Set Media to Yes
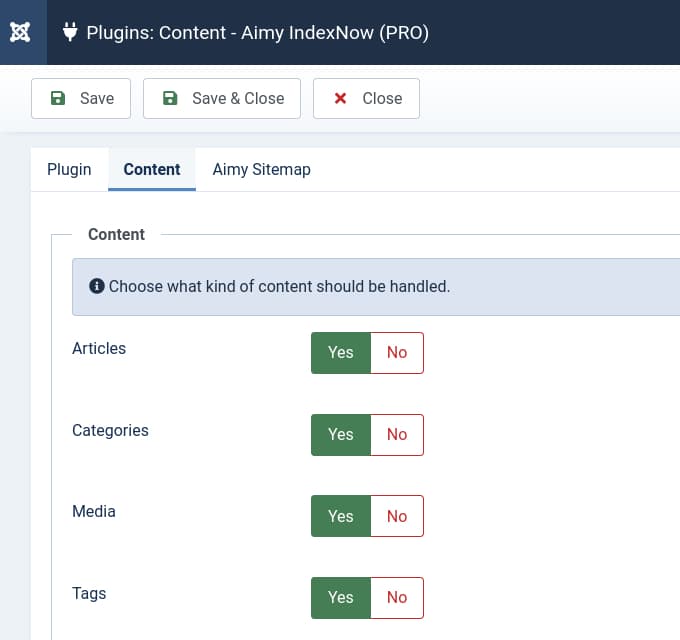The image size is (680, 640). click(x=341, y=516)
